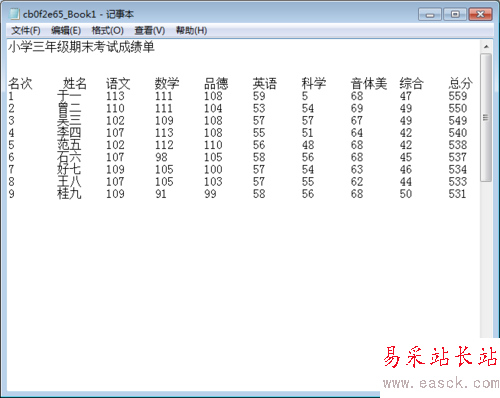Click total score 533
Screen dimensions: 500x398
coord(458,182)
